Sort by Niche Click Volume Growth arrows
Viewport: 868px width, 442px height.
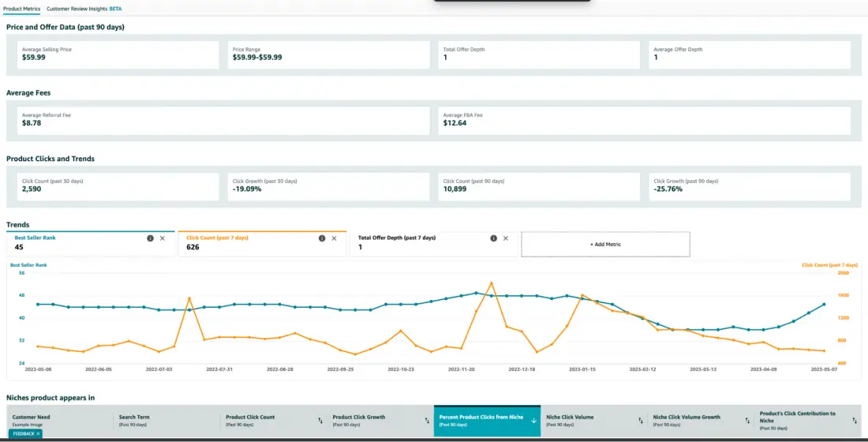pos(747,421)
